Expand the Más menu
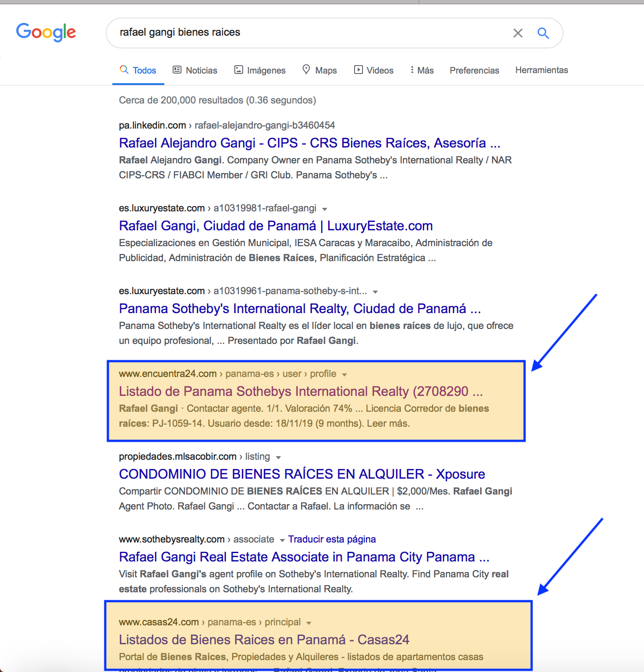This screenshot has height=672, width=644. 422,70
